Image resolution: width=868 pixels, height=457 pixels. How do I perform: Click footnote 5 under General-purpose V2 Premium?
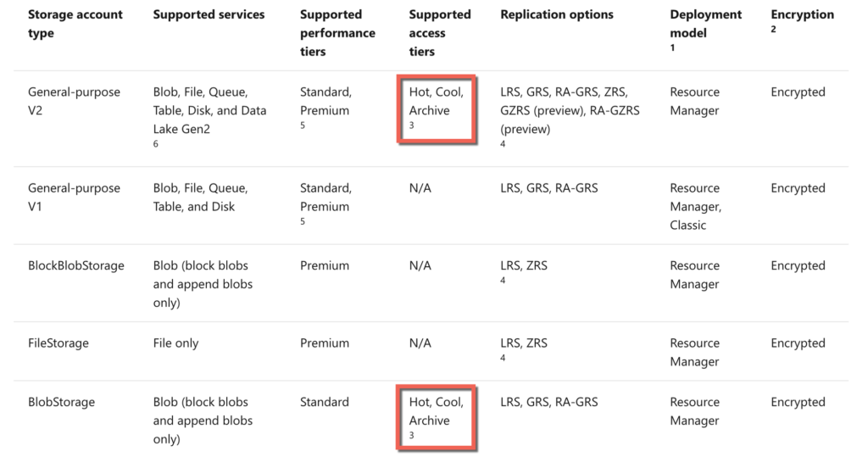pos(303,125)
